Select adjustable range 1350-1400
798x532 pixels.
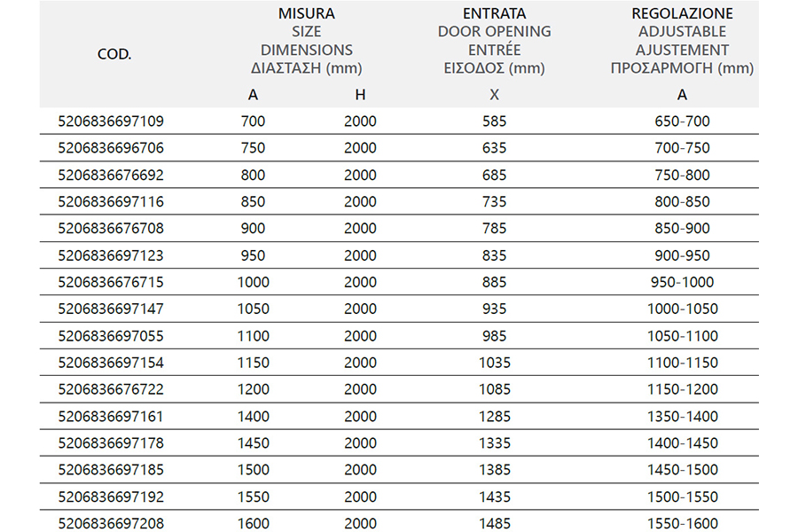click(x=682, y=417)
